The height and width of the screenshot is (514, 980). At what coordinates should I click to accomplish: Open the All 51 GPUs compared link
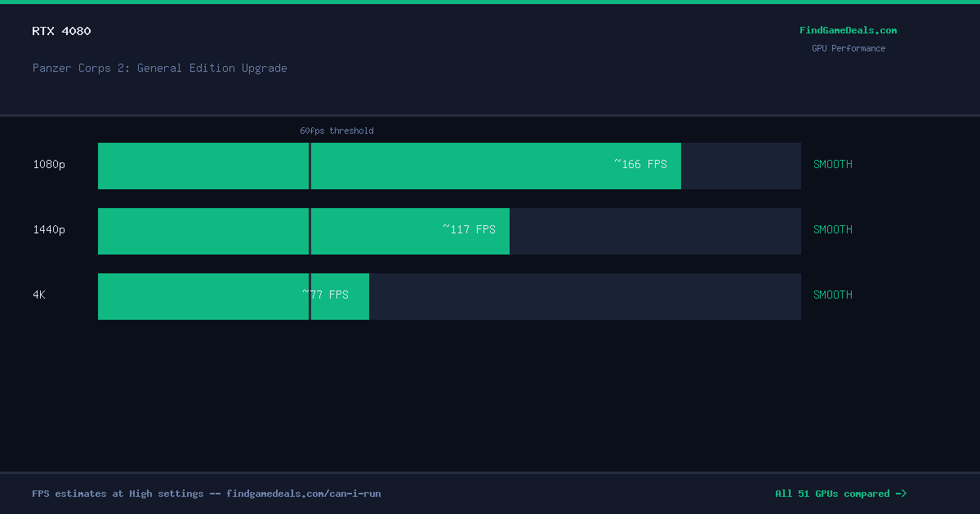840,494
